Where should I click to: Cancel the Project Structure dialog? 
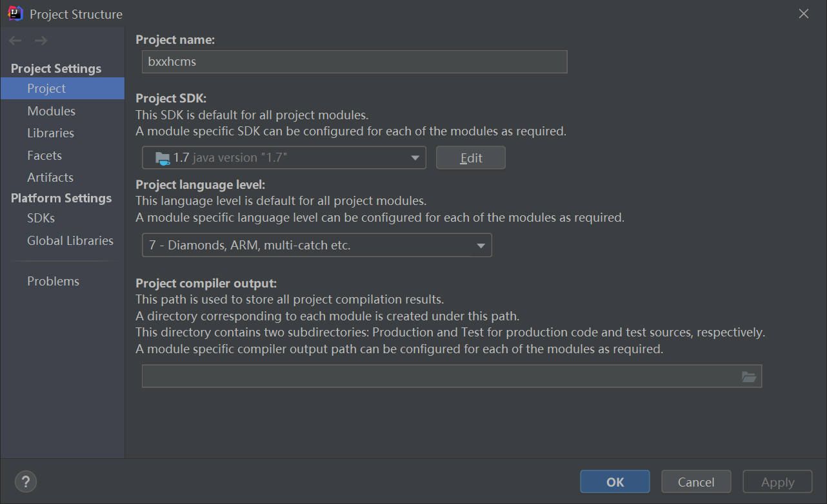696,481
